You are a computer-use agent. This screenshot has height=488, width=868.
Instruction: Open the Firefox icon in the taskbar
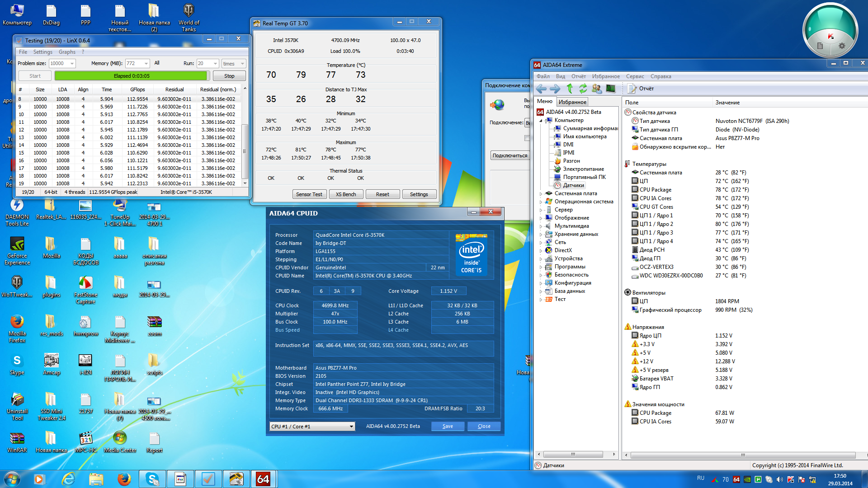click(x=124, y=479)
